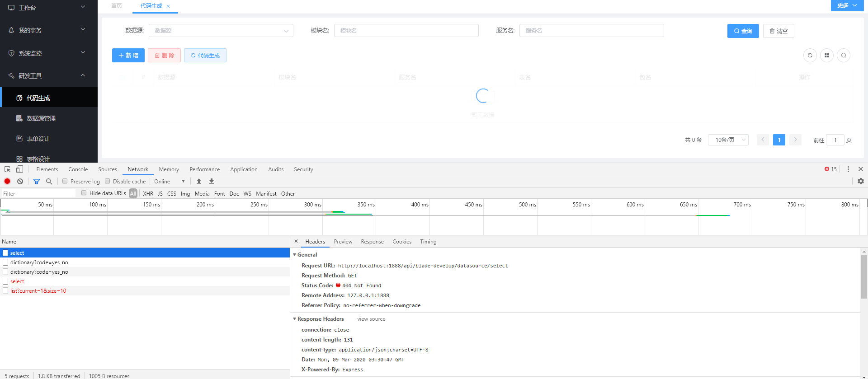Click the column display grid icon
Image resolution: width=868 pixels, height=379 pixels.
coord(827,56)
